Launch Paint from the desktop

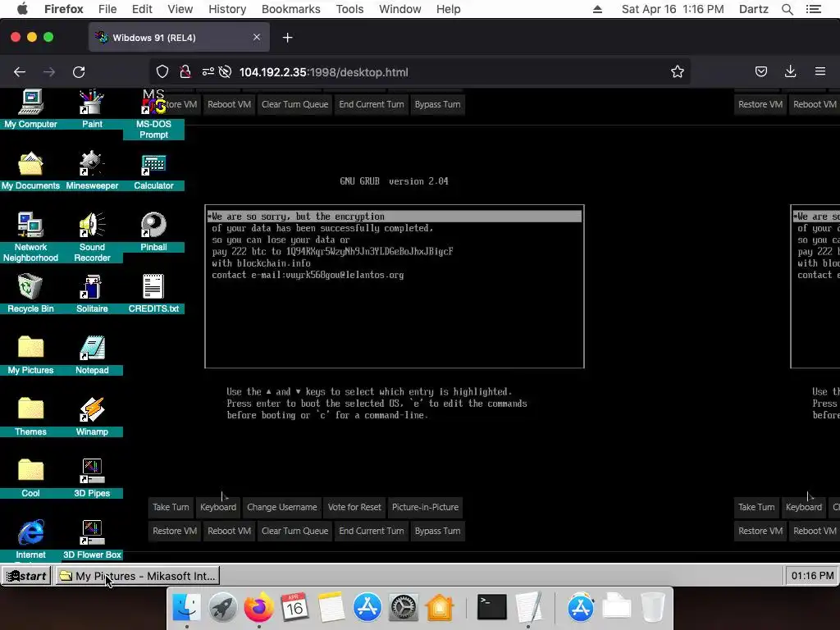click(92, 109)
